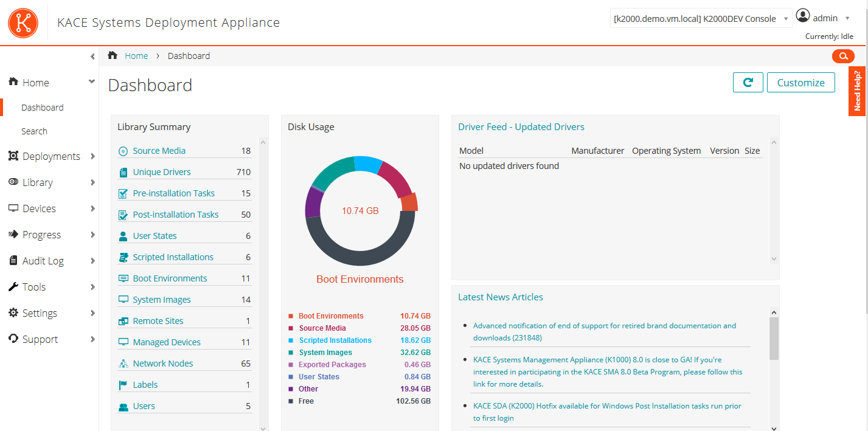This screenshot has height=431, width=868.
Task: Open Search under the Home menu
Action: [34, 131]
